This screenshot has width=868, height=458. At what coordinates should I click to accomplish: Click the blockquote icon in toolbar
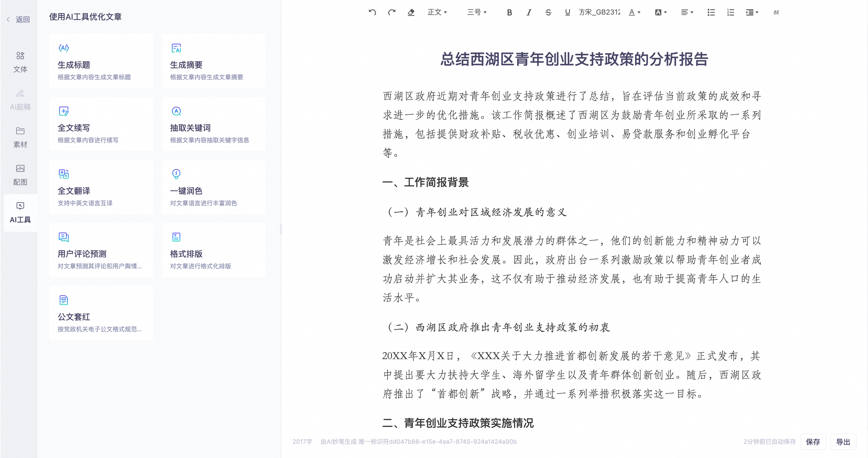(x=776, y=13)
